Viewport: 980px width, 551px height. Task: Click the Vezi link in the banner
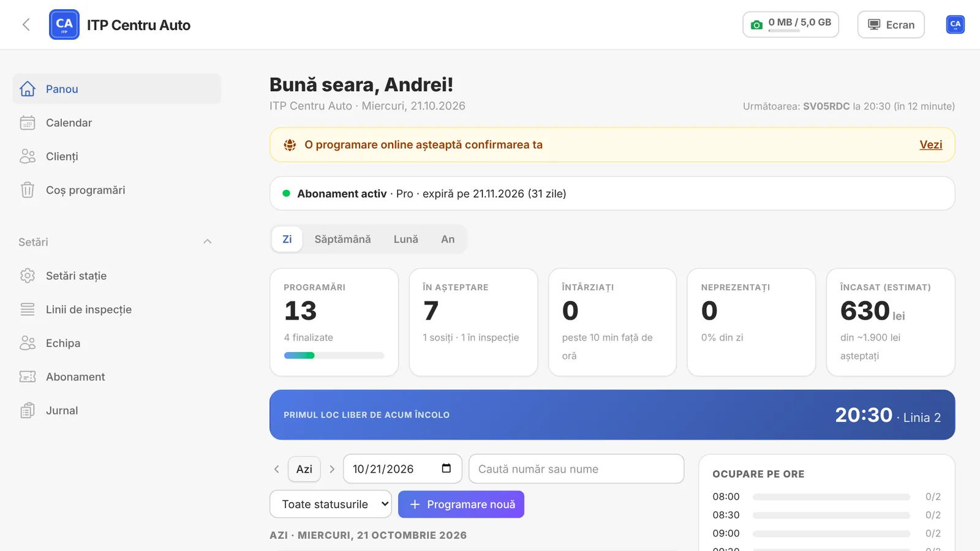click(x=931, y=144)
